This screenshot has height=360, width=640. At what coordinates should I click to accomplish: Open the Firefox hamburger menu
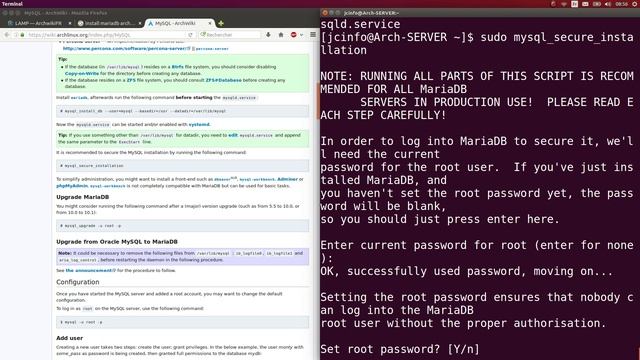point(313,35)
